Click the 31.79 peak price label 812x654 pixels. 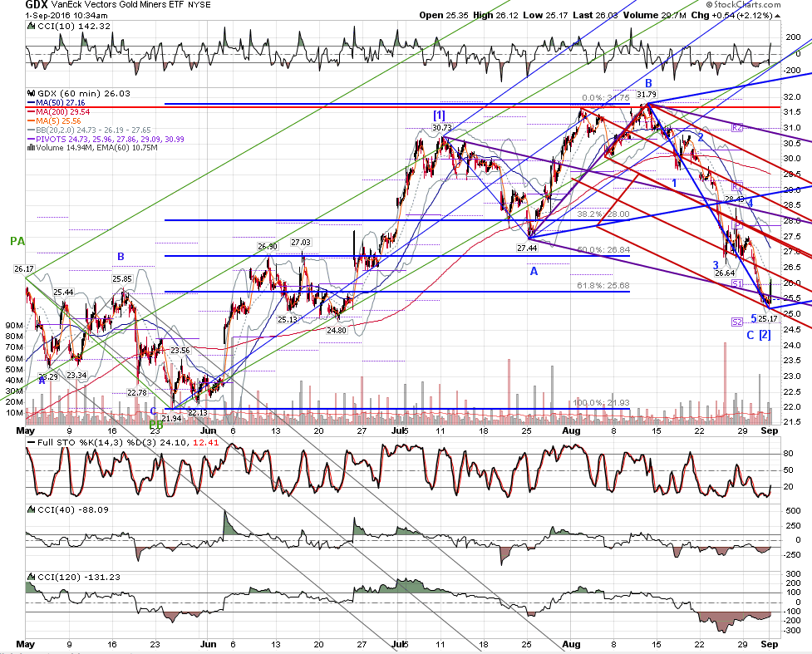click(647, 94)
